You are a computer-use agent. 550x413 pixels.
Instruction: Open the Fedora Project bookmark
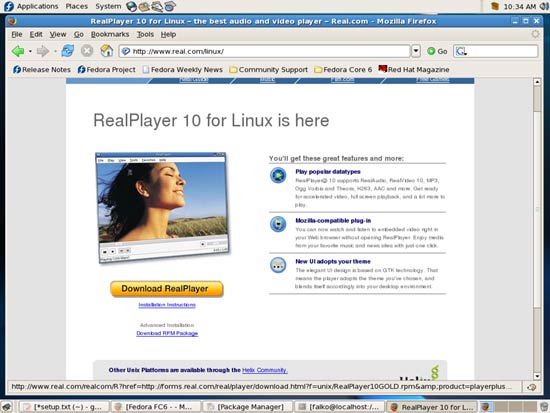point(106,69)
